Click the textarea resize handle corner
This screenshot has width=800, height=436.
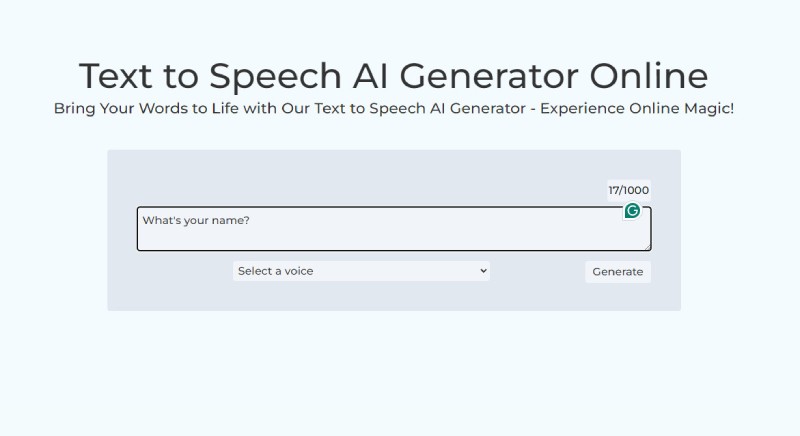648,247
